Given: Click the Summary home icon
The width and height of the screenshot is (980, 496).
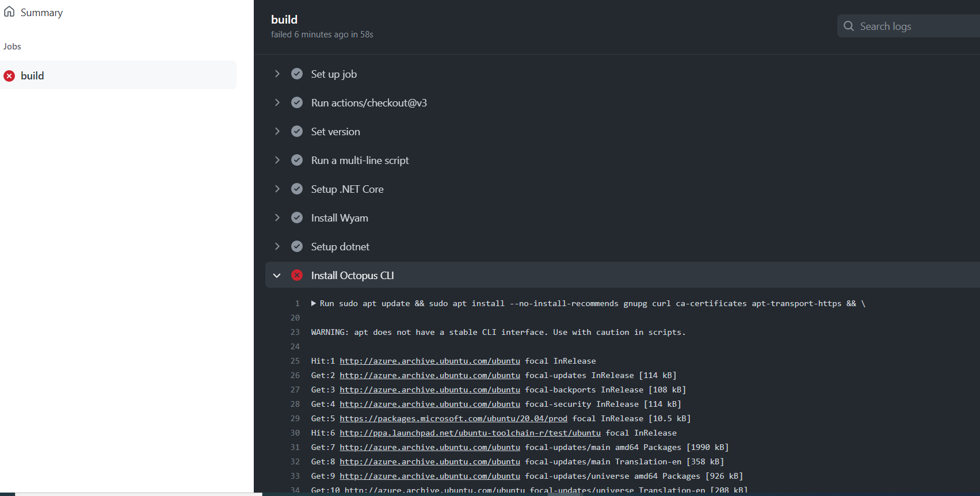Looking at the screenshot, I should click(9, 12).
